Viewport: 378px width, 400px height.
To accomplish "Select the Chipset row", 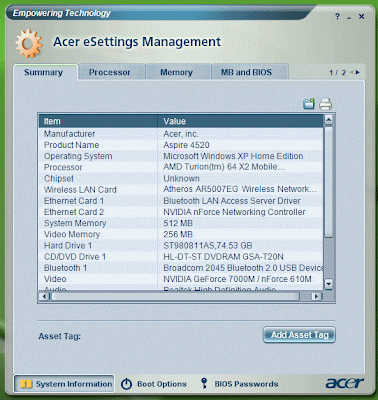I will coord(181,179).
